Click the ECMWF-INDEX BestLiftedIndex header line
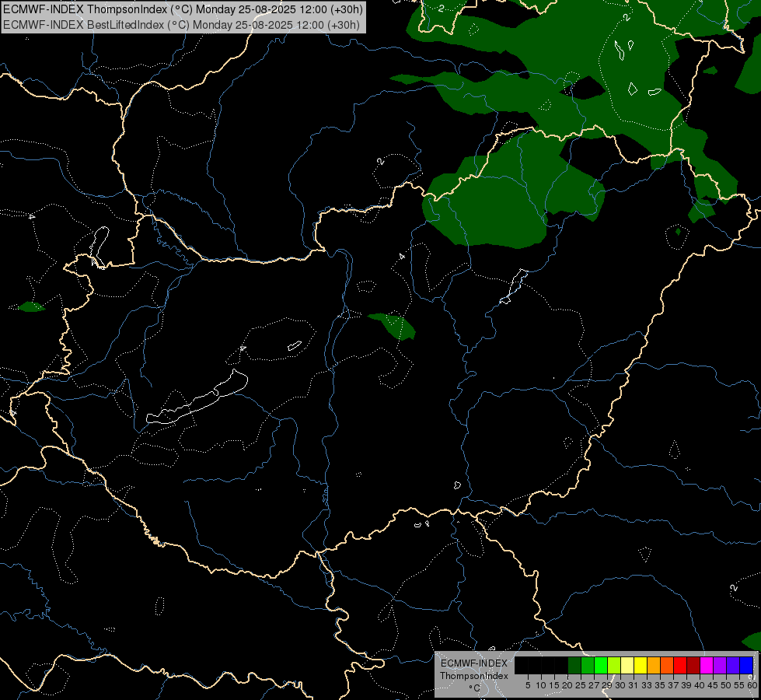The width and height of the screenshot is (761, 700). [x=182, y=24]
